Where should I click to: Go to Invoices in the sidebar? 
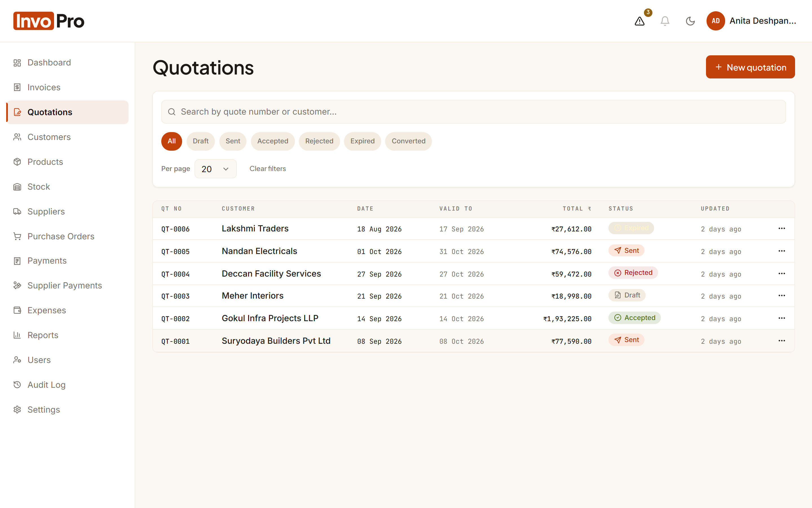click(67, 87)
